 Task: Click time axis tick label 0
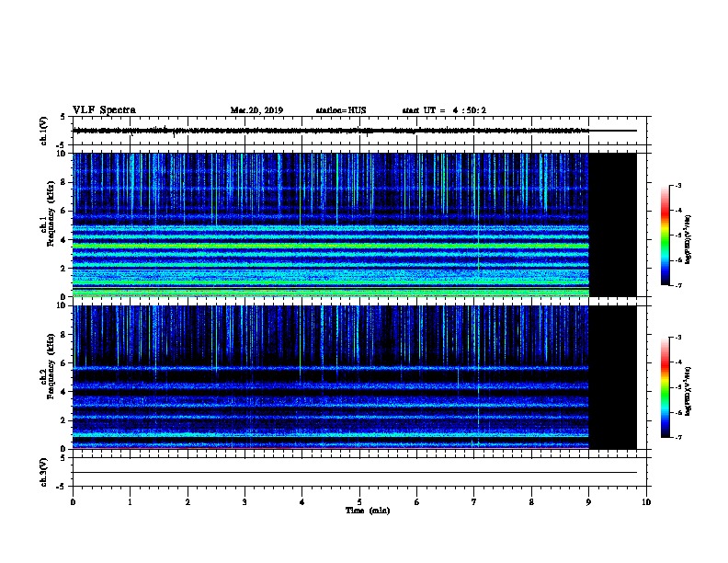click(x=73, y=502)
